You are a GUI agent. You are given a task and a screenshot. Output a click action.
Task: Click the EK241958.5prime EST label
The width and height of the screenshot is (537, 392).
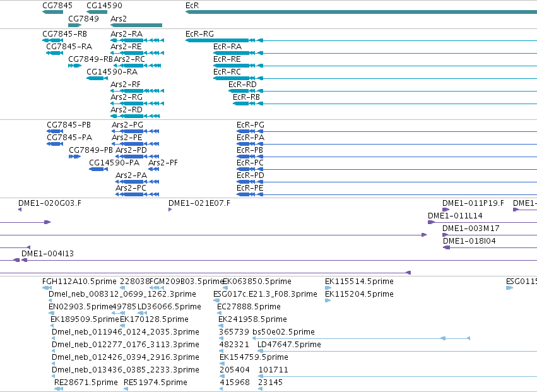tap(253, 319)
